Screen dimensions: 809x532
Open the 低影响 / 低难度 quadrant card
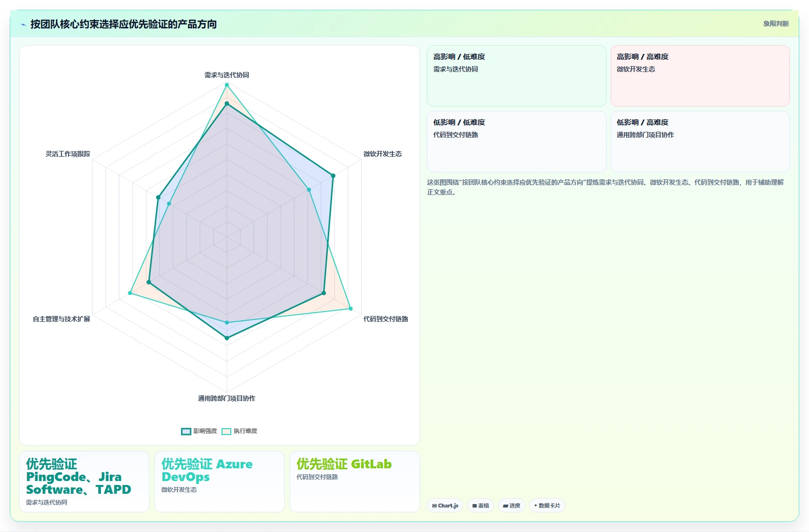pyautogui.click(x=516, y=142)
